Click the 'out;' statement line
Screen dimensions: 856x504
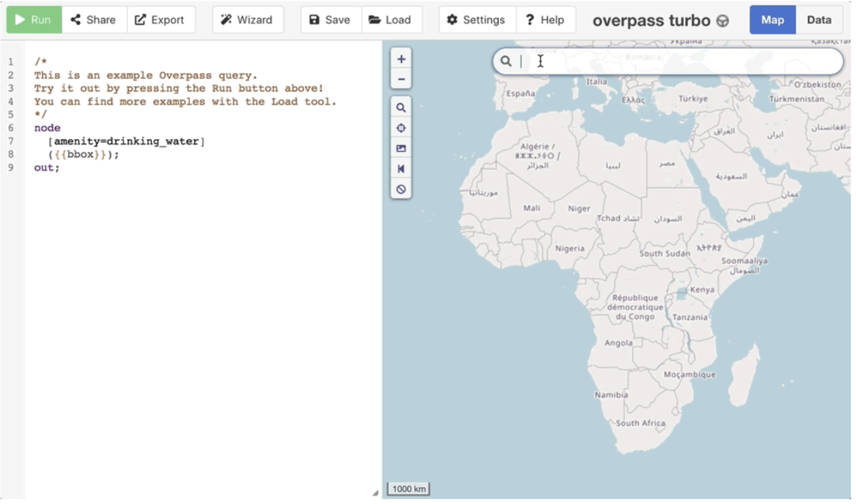click(x=46, y=168)
